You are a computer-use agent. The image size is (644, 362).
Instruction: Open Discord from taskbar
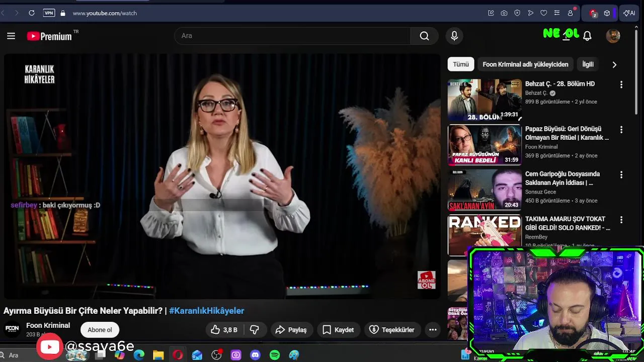[x=255, y=355]
